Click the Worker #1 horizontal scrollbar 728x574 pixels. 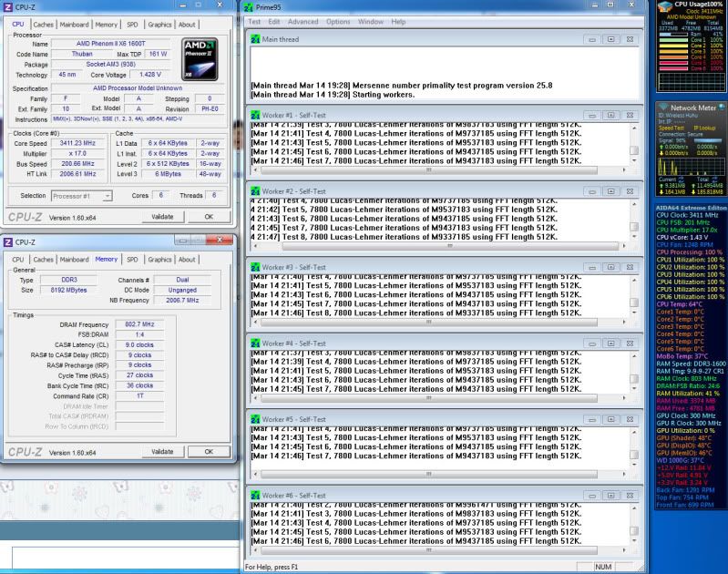(x=428, y=169)
